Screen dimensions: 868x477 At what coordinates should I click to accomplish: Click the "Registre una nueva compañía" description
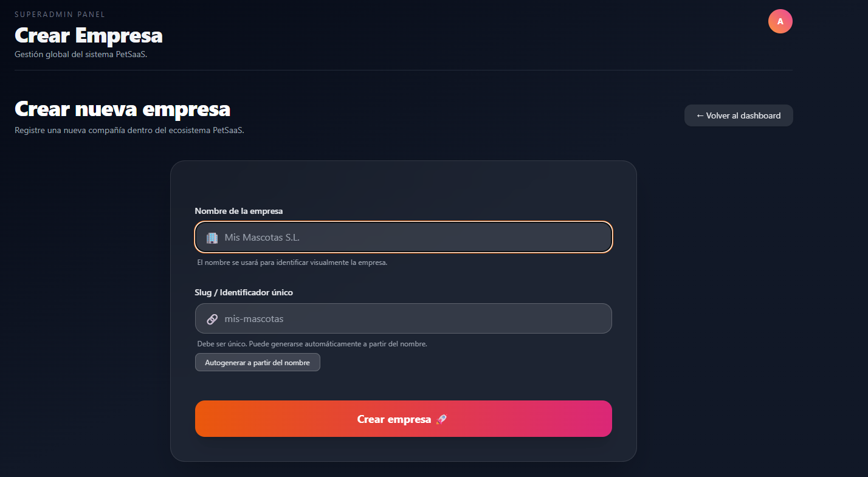click(x=129, y=130)
